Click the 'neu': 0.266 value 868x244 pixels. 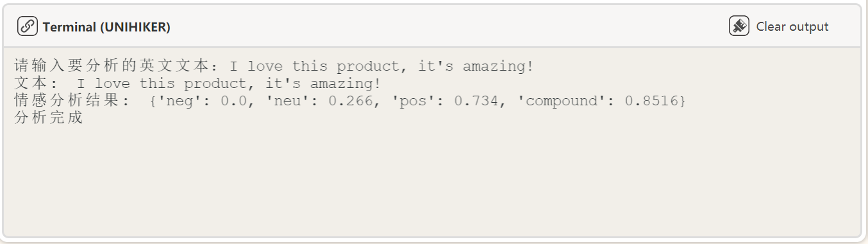[321, 101]
